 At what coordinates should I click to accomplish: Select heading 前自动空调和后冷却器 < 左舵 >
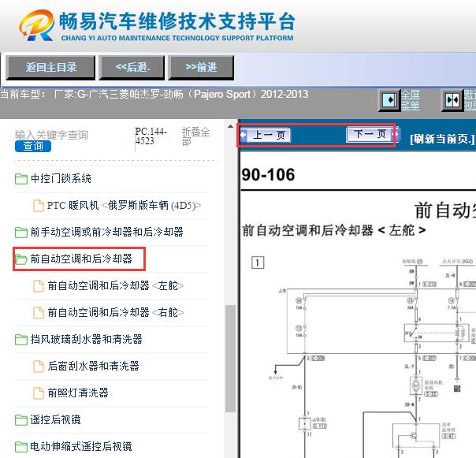pos(333,230)
